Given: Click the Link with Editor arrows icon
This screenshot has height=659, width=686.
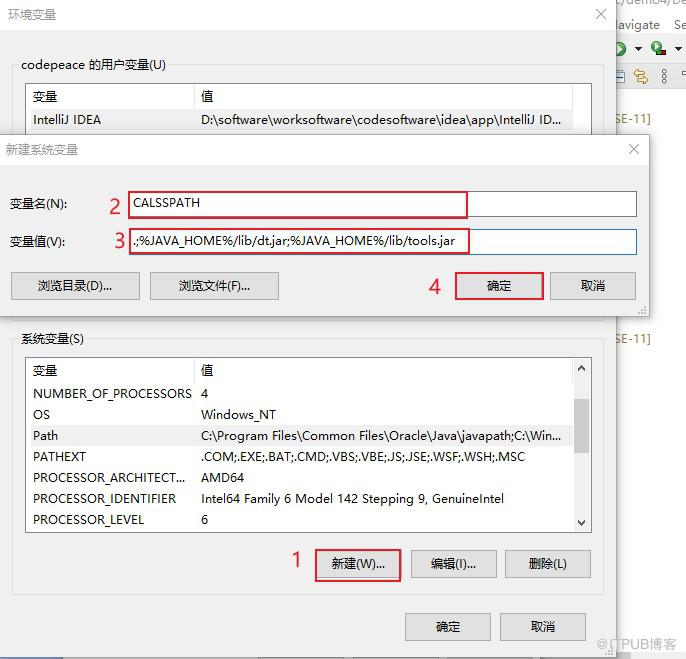Looking at the screenshot, I should pyautogui.click(x=641, y=77).
